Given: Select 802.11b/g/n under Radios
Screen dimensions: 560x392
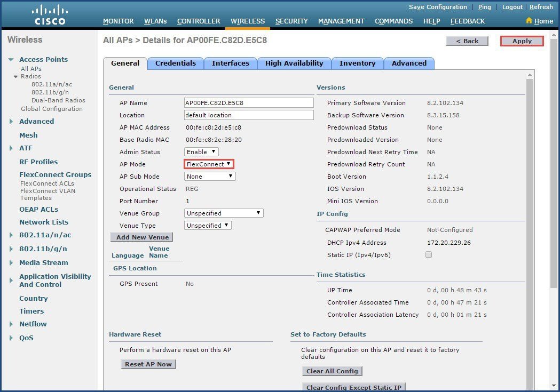Looking at the screenshot, I should click(50, 92).
